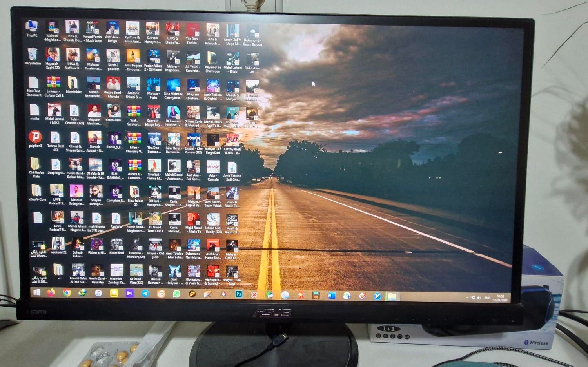The image size is (588, 367).
Task: Select Masoud Sadeghlo file
Action: [76, 195]
